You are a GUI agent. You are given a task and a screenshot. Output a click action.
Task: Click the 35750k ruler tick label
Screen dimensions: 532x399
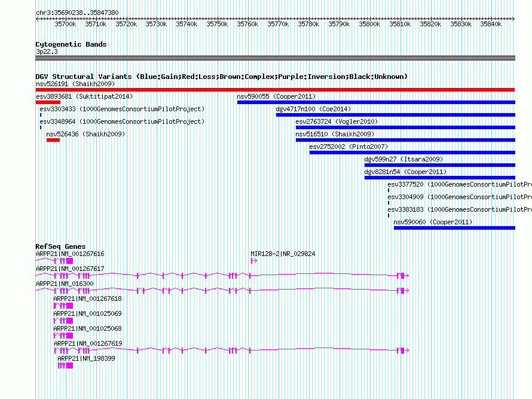click(217, 24)
